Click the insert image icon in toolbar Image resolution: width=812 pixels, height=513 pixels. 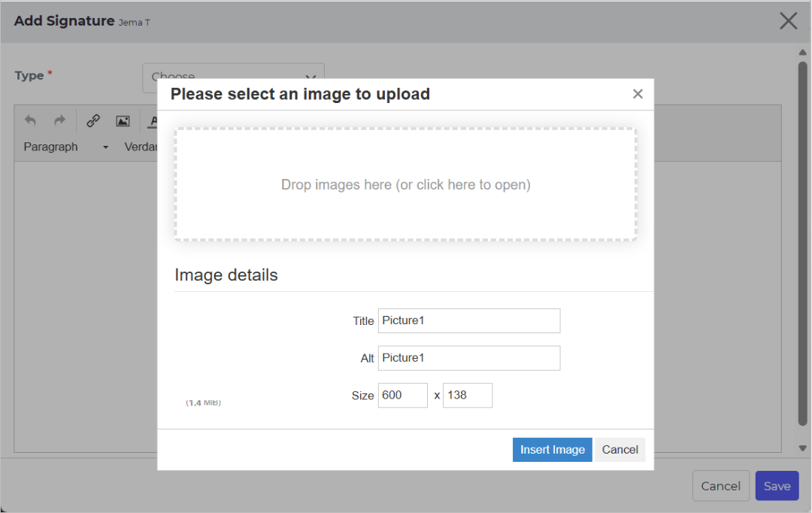(123, 121)
